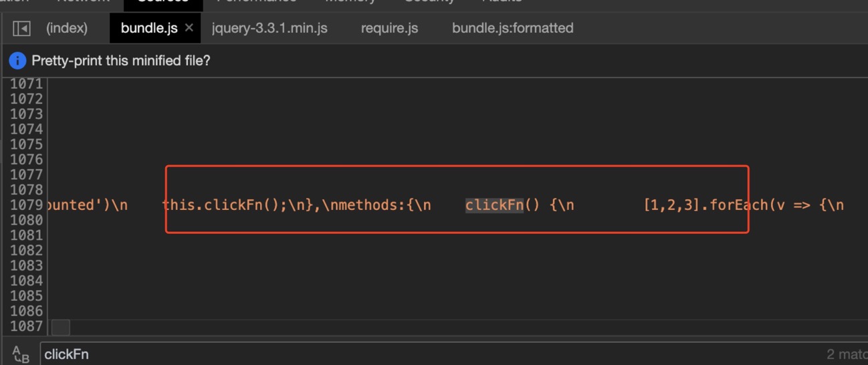
Task: Click the highlighted clickFn search match
Action: coord(494,205)
